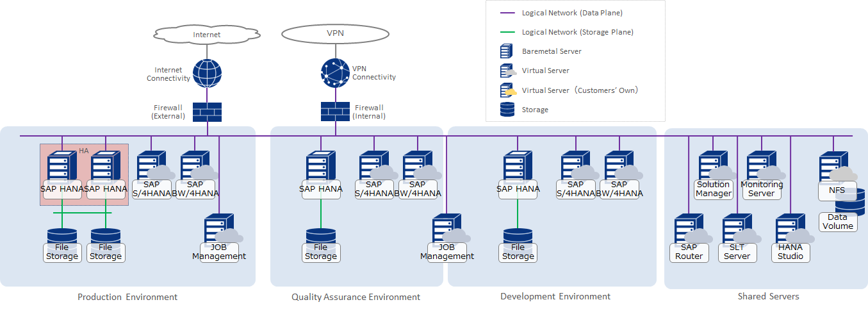
Task: Click the 'Logical Network (Storage Plane)' legend text
Action: coord(578,31)
